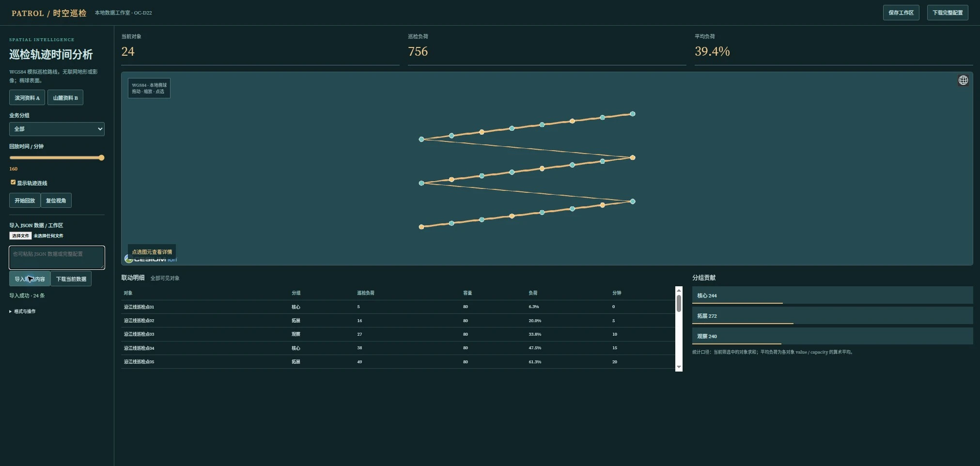
Task: Load the 山麓资料 B dataset
Action: [x=65, y=97]
